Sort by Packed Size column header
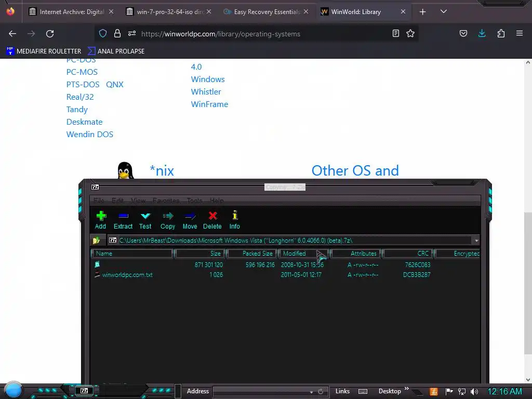 click(252, 254)
